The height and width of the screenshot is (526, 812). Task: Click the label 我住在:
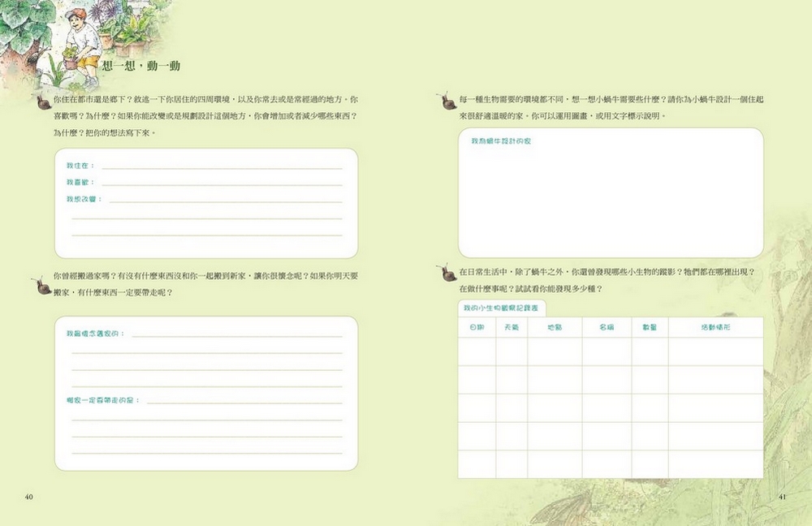[80, 166]
